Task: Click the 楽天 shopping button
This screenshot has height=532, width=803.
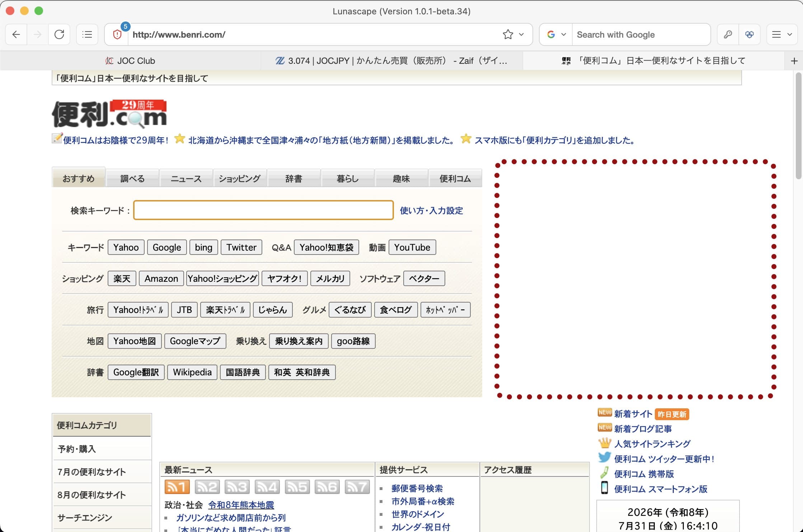Action: click(x=122, y=279)
